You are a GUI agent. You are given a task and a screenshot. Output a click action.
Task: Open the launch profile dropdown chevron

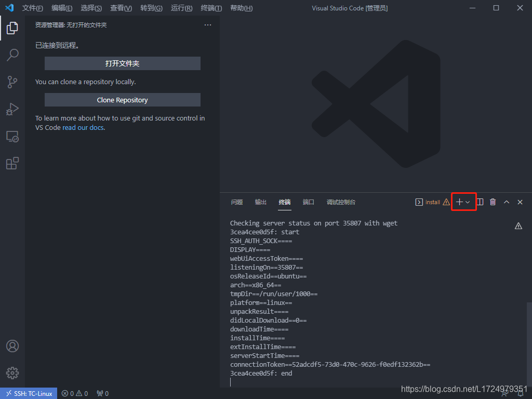[468, 202]
